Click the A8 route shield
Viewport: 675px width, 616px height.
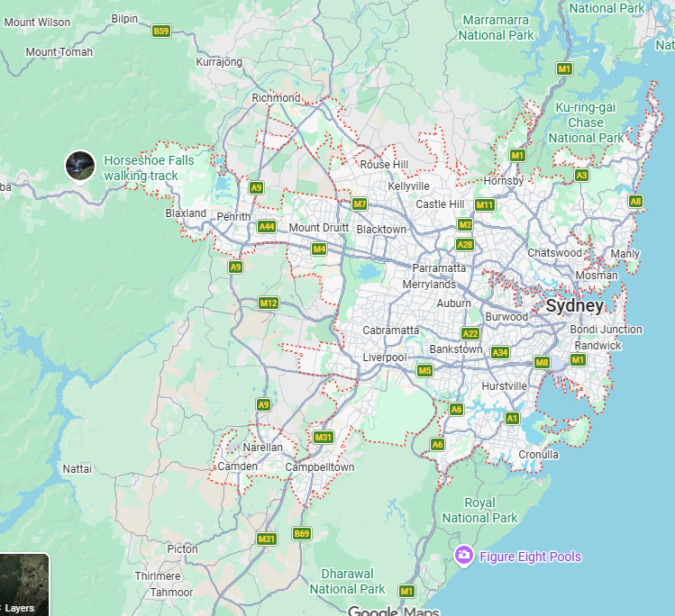point(635,201)
